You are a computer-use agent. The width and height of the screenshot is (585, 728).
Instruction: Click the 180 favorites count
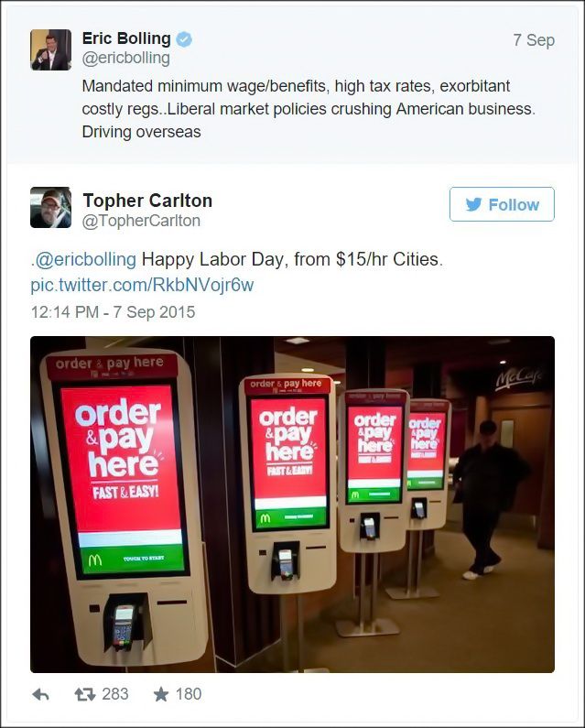click(x=189, y=694)
